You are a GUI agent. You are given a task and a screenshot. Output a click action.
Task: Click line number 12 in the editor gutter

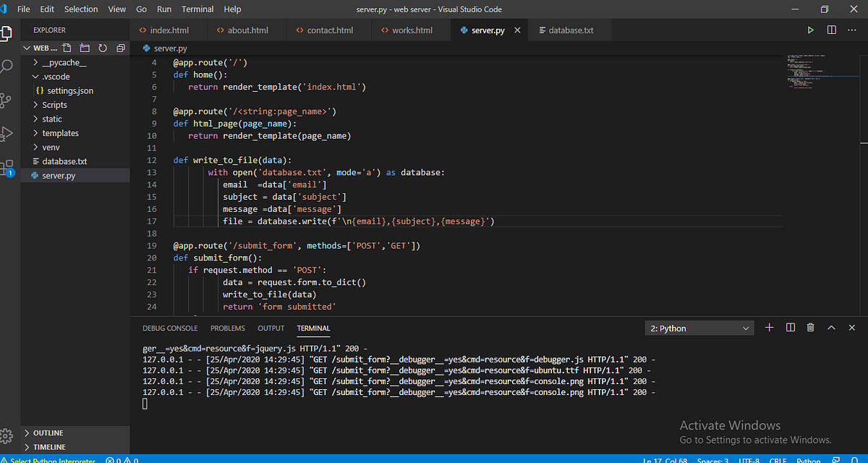coord(151,161)
